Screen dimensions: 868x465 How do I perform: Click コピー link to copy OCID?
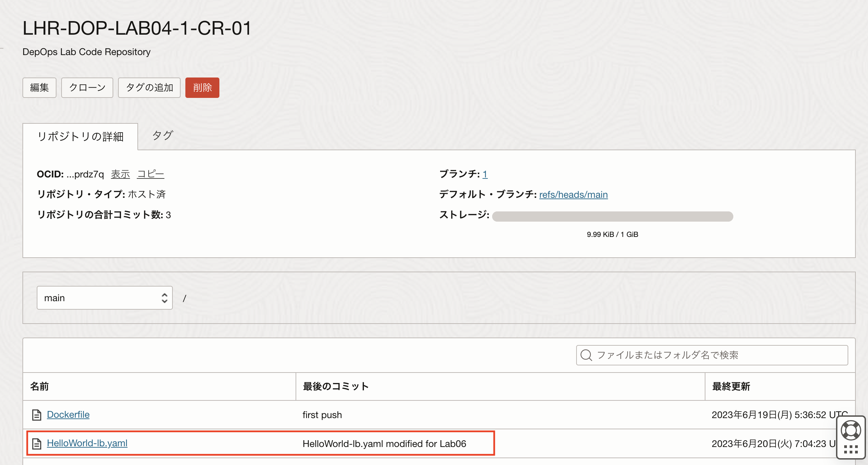[x=150, y=174]
